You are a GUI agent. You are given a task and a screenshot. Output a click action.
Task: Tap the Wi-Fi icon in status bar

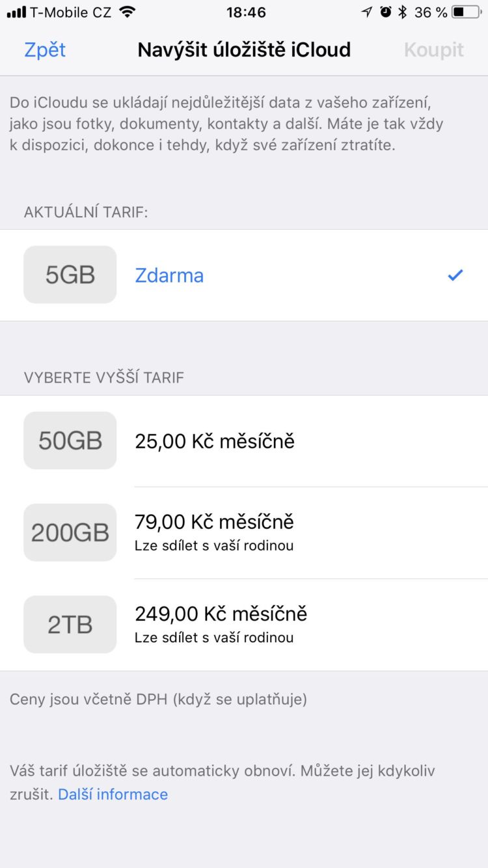(128, 12)
